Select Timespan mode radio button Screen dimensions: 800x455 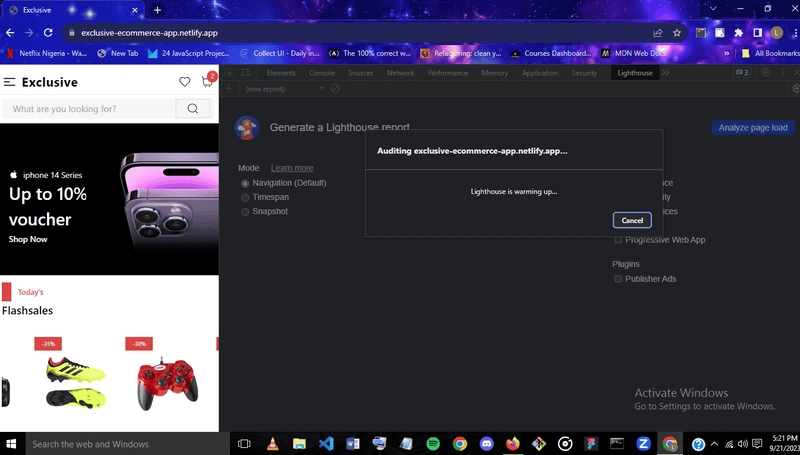pyautogui.click(x=245, y=198)
